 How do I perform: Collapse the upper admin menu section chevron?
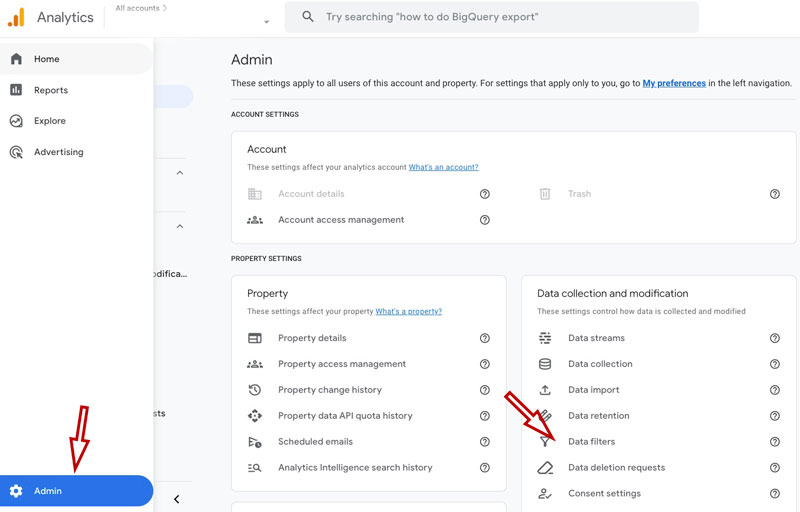pyautogui.click(x=180, y=173)
